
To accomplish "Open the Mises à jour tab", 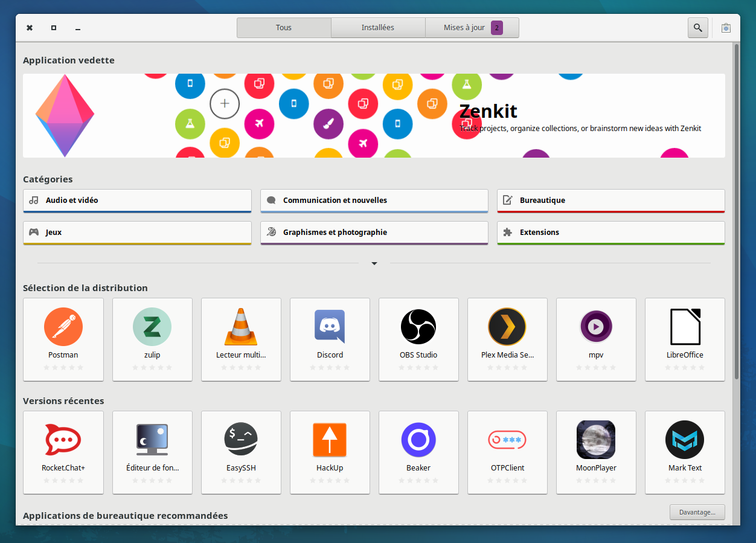I will coord(472,28).
